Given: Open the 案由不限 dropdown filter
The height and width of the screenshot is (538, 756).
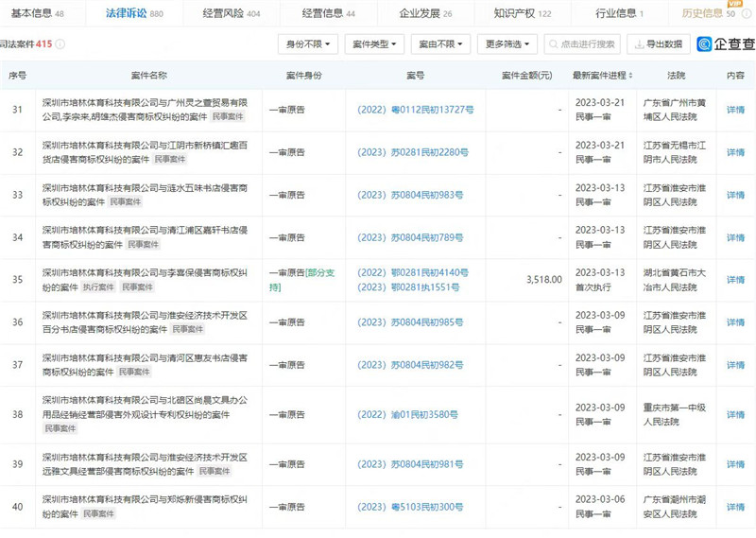Looking at the screenshot, I should coord(440,44).
